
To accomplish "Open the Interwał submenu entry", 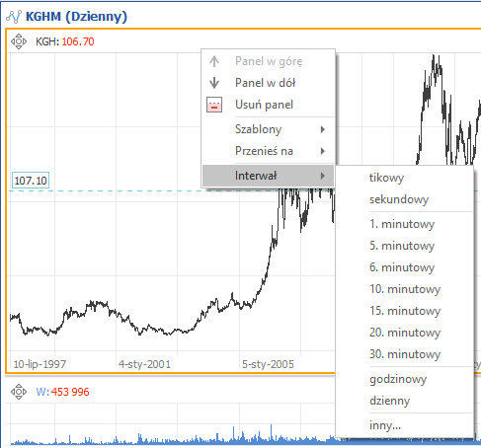I will 269,176.
